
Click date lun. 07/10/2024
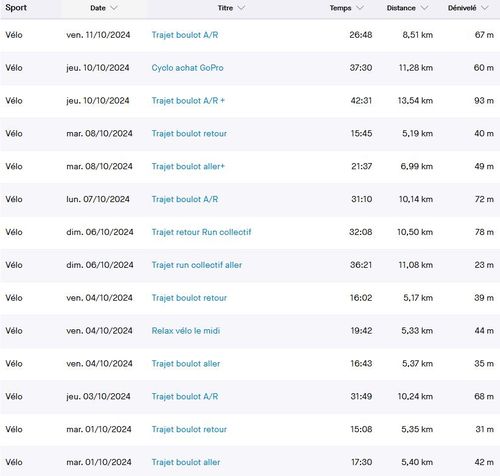(98, 199)
